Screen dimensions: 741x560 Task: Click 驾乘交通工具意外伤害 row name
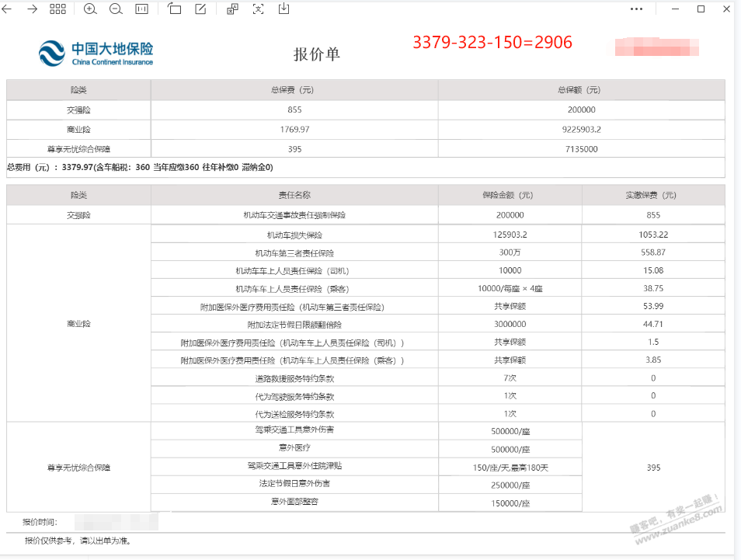tap(294, 430)
